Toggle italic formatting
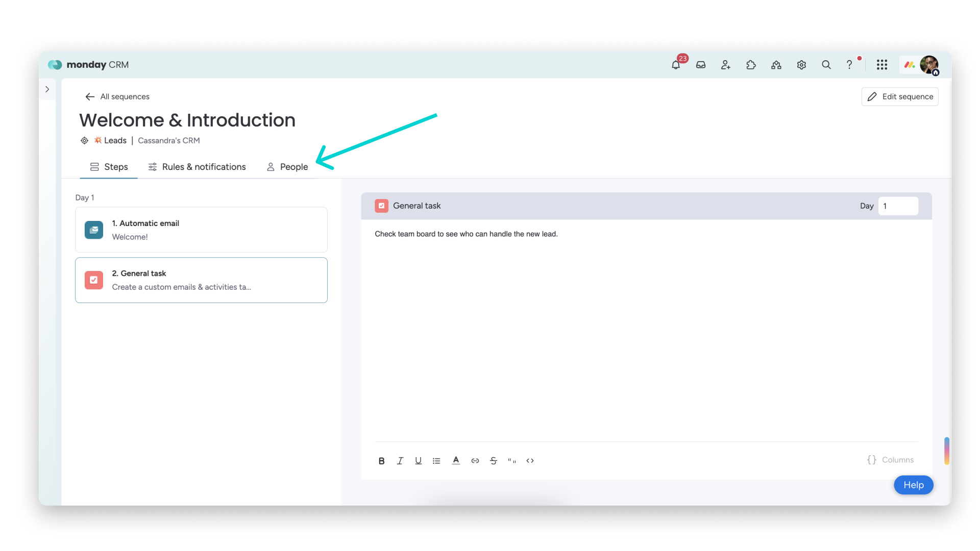 click(x=400, y=461)
